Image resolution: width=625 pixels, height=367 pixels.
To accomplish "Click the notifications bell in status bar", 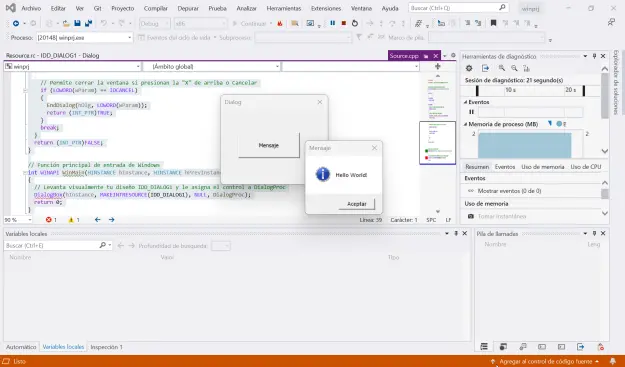I will [613, 361].
